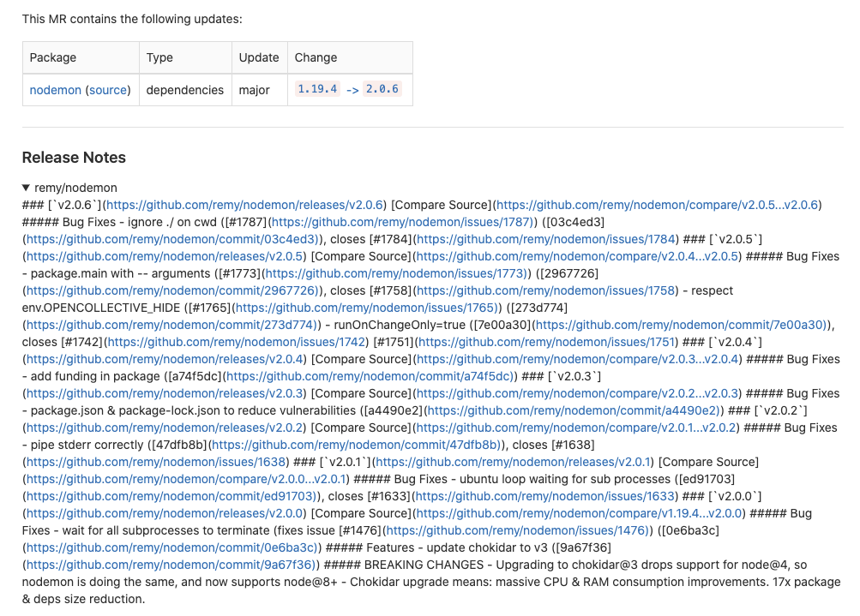The image size is (860, 616).
Task: Open the releases/v2.0.2 link
Action: click(165, 428)
